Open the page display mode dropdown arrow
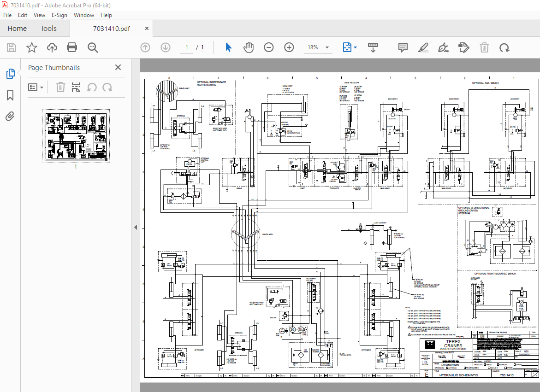This screenshot has height=392, width=540. [x=355, y=47]
